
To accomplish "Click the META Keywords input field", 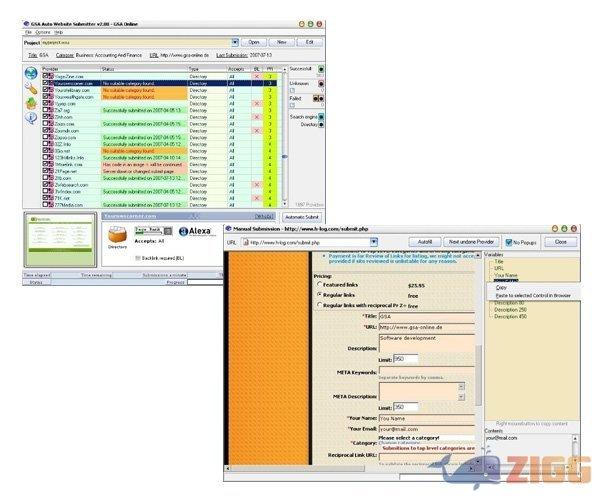I will click(427, 370).
